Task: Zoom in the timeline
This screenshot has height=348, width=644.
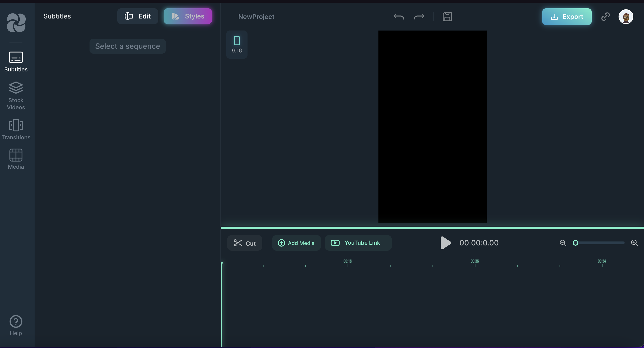Action: [634, 243]
